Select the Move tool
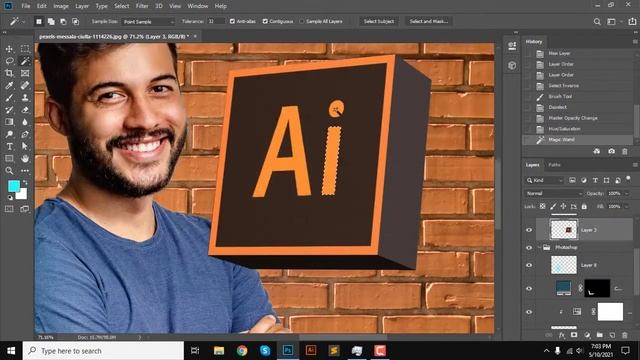Screen dimensions: 640x360 [x=9, y=49]
